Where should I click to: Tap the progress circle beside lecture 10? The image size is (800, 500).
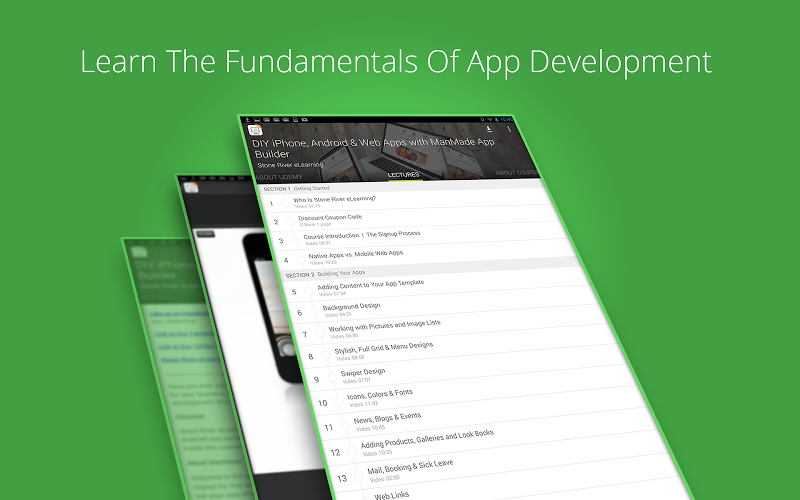(338, 402)
